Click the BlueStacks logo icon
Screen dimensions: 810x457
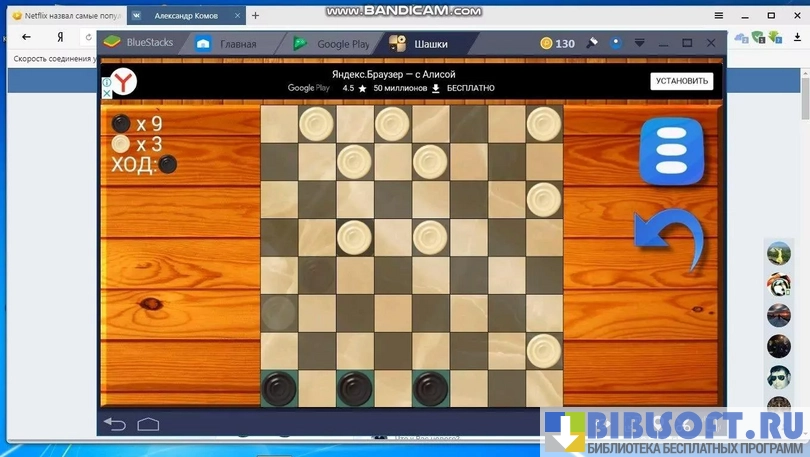click(x=113, y=43)
